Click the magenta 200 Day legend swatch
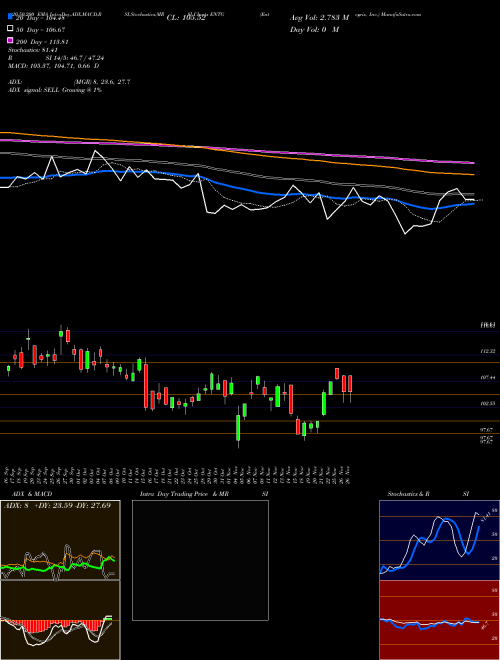This screenshot has height=660, width=500. point(10,40)
